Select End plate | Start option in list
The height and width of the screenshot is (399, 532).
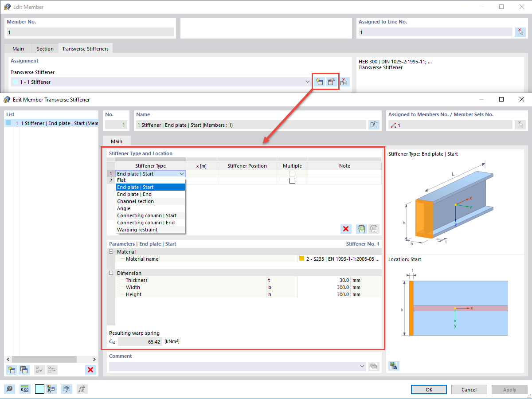point(150,187)
